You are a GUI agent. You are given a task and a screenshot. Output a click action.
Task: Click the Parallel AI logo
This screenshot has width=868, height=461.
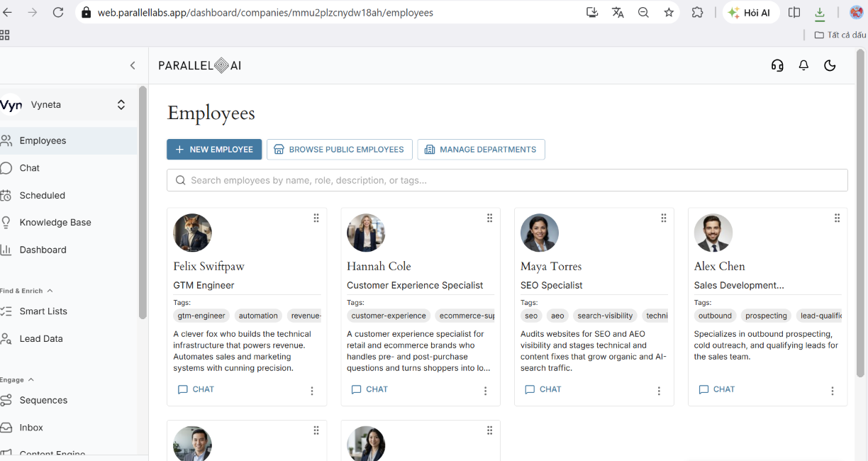(200, 65)
